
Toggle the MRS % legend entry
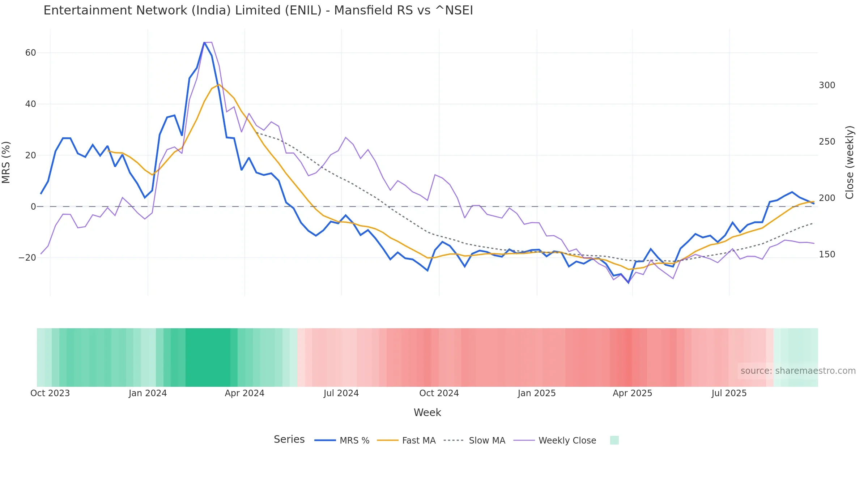point(342,440)
